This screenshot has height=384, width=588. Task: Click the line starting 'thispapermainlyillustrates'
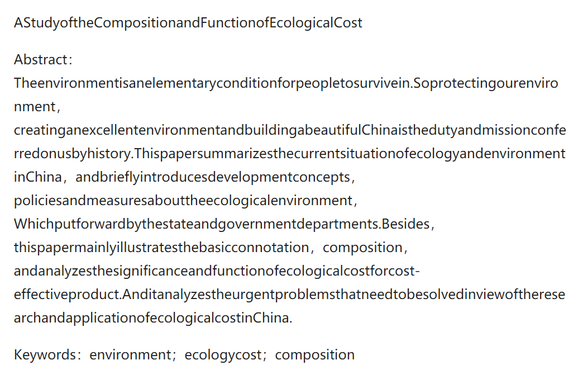coord(161,248)
